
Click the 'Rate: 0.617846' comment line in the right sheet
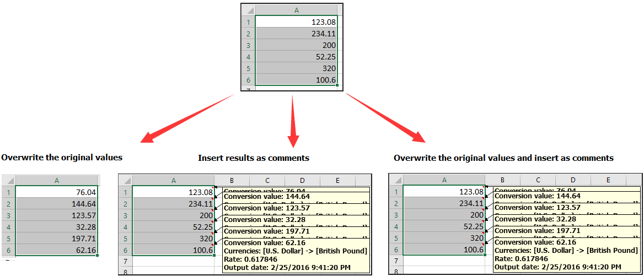pos(521,259)
